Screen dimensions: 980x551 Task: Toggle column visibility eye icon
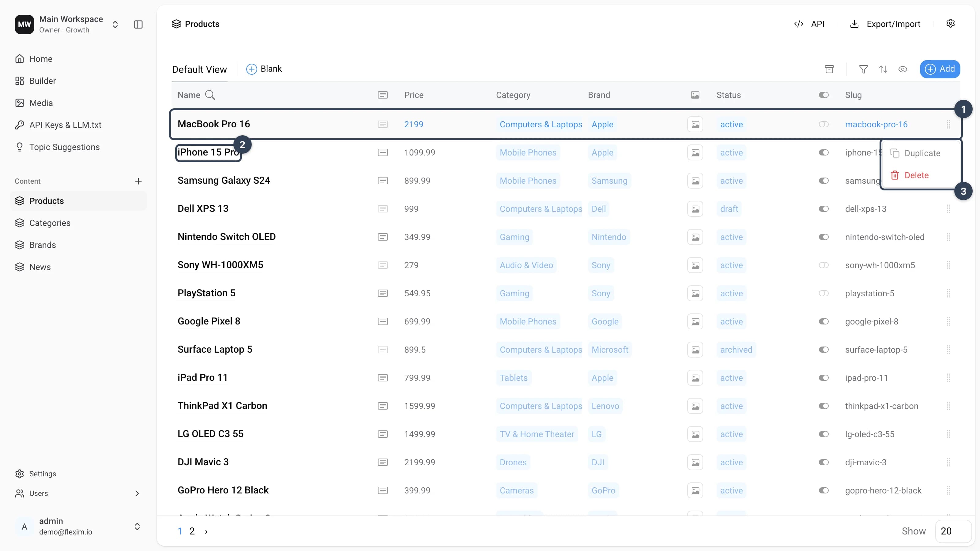pyautogui.click(x=903, y=69)
